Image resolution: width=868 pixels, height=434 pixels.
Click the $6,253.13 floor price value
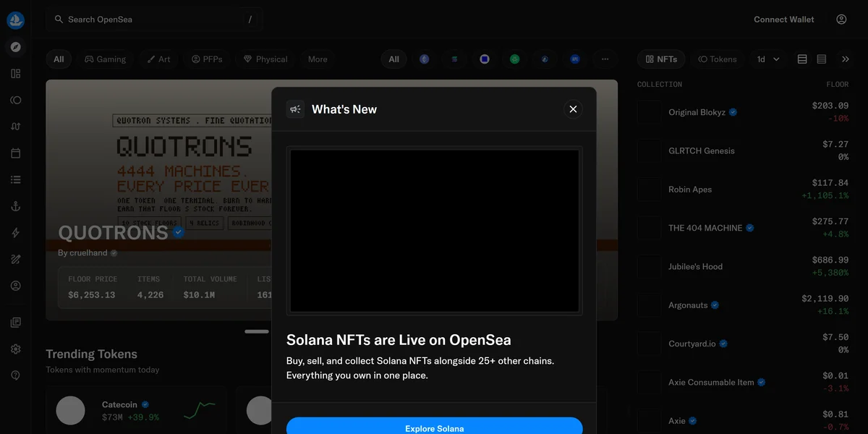(92, 295)
